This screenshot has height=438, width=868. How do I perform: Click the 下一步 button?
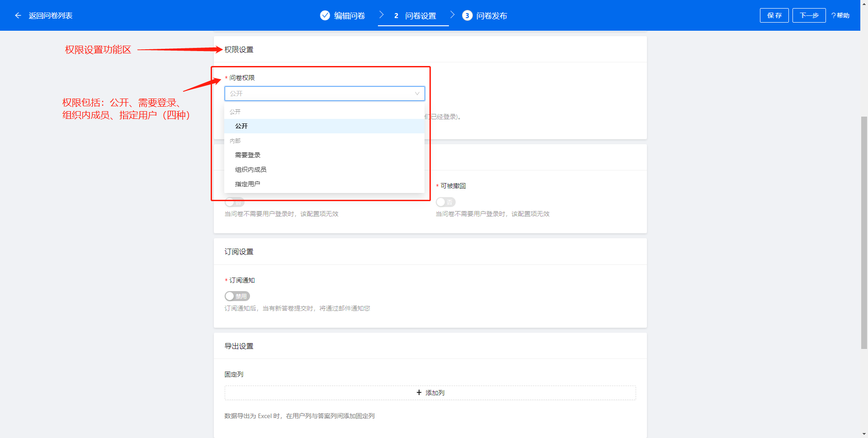click(x=809, y=15)
